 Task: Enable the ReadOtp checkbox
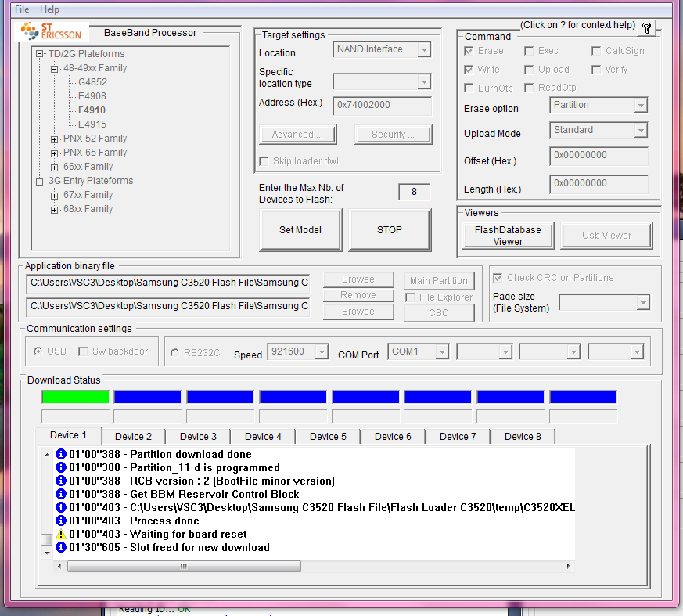(529, 88)
